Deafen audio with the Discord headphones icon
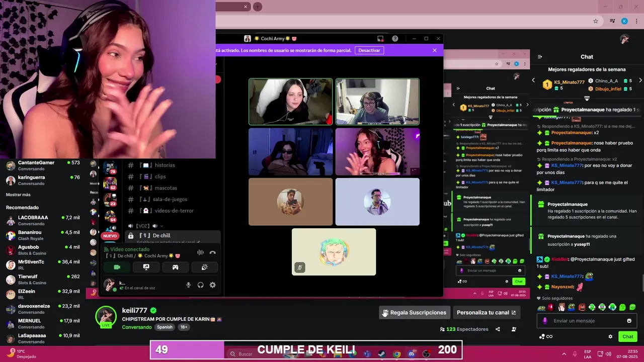Screen dimensions: 644x362 click(200, 285)
